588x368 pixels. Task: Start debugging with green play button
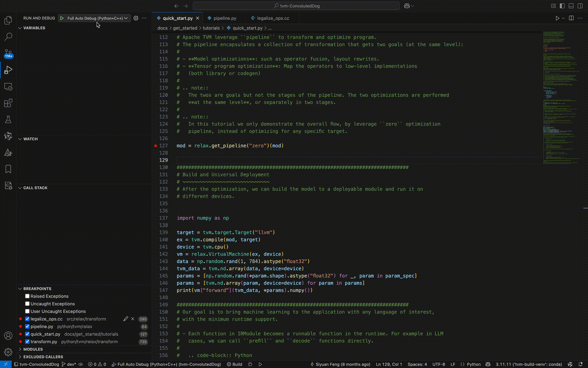pyautogui.click(x=62, y=18)
